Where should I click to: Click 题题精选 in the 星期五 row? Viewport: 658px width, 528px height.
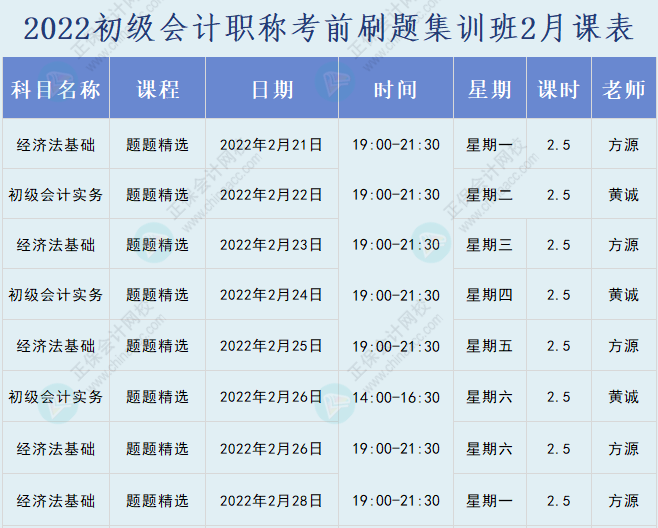pyautogui.click(x=158, y=346)
